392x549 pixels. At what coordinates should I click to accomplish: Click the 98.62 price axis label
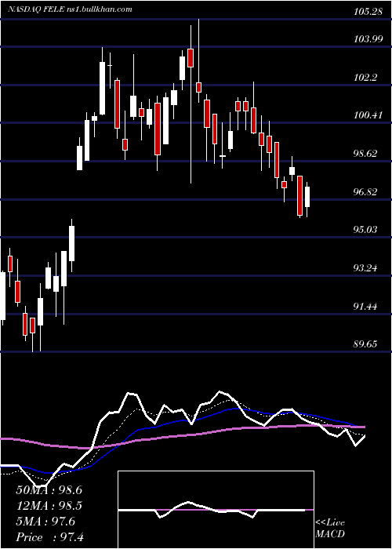click(x=366, y=154)
